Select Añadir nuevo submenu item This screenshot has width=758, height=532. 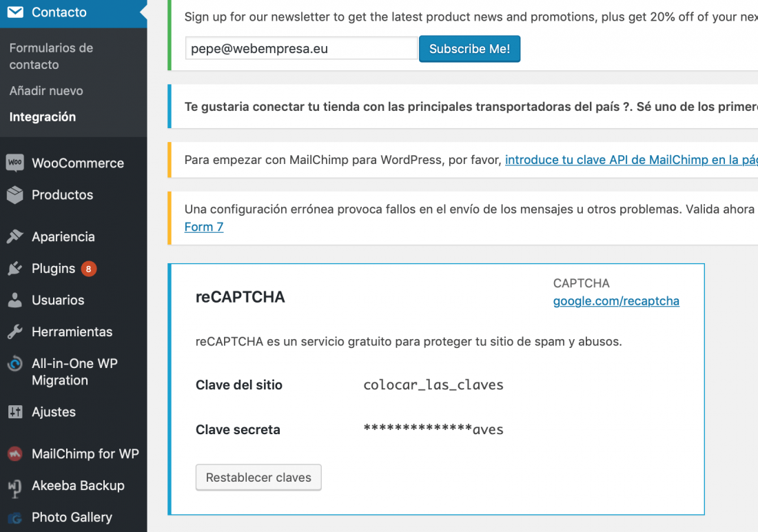[x=46, y=90]
